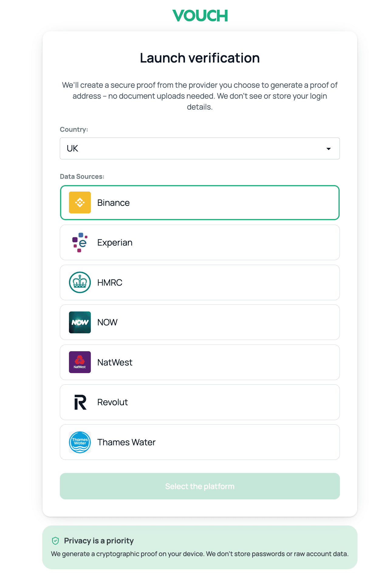Select Thames Water as data source

click(200, 442)
